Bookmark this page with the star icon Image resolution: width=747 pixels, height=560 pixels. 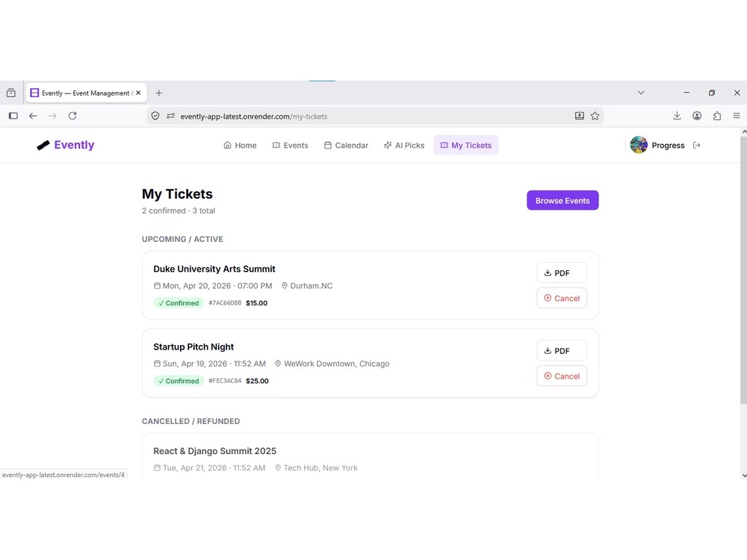coord(595,116)
